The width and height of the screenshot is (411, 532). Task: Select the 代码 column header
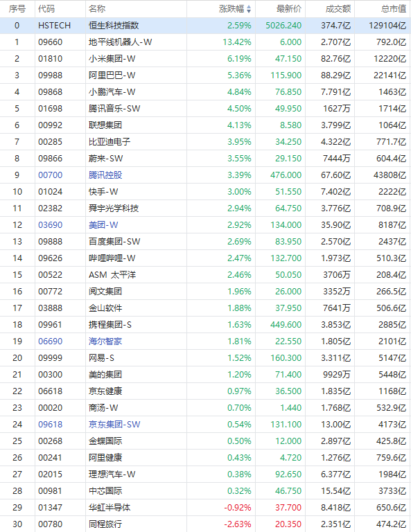46,9
